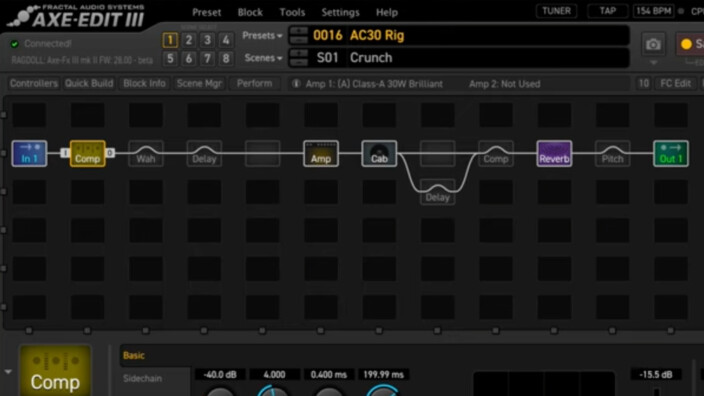The image size is (704, 396).
Task: Open the Tools menu
Action: pyautogui.click(x=292, y=13)
